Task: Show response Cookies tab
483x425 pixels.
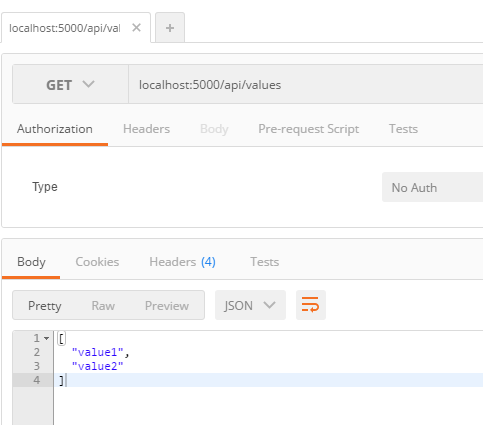Action: (97, 262)
